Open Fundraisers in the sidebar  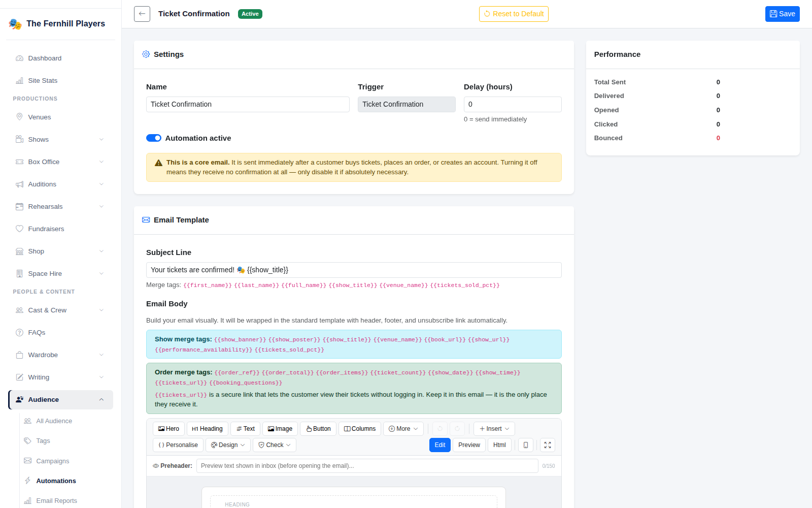click(x=61, y=229)
